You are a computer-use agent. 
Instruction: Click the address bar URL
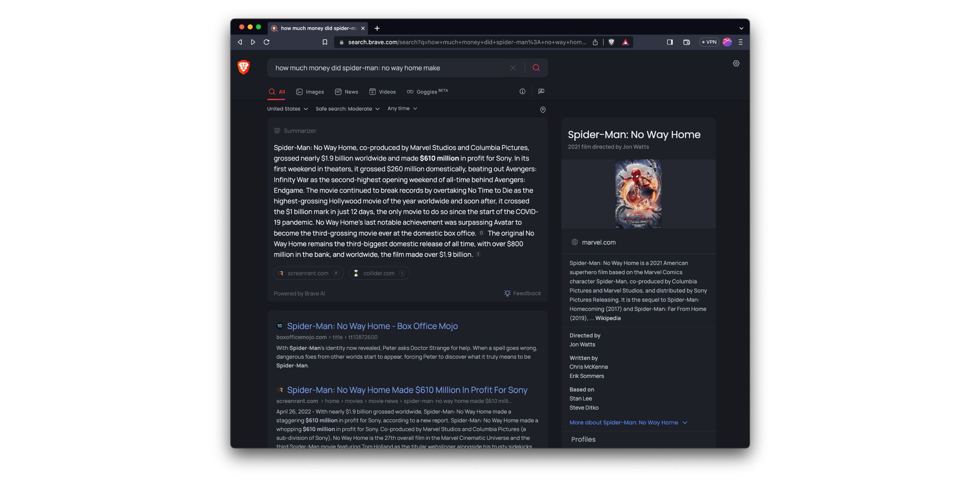point(467,42)
